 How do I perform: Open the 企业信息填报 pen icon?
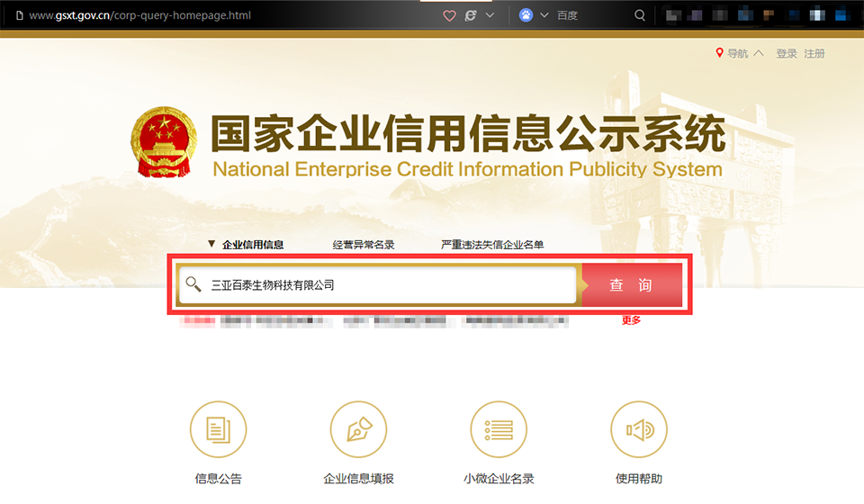pyautogui.click(x=359, y=429)
